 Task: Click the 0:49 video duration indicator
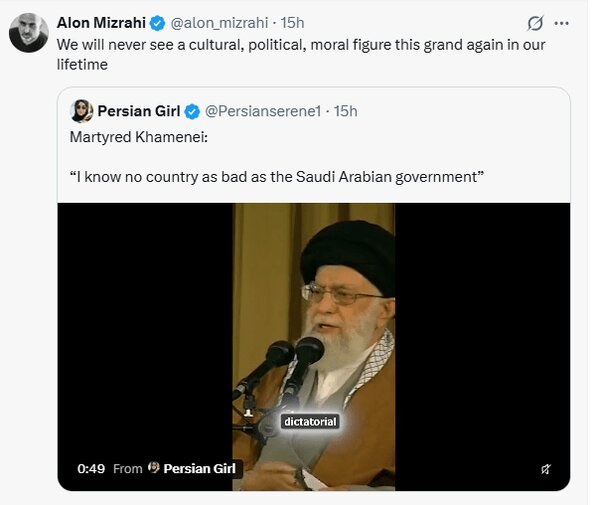coord(91,468)
